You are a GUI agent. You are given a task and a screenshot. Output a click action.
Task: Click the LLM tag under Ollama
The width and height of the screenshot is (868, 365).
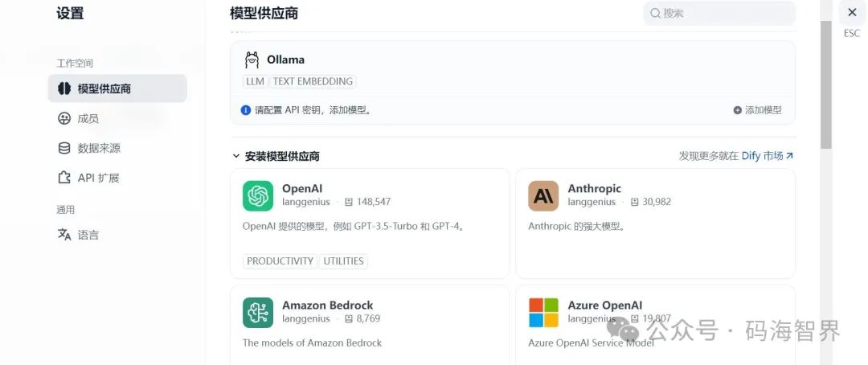[x=256, y=81]
